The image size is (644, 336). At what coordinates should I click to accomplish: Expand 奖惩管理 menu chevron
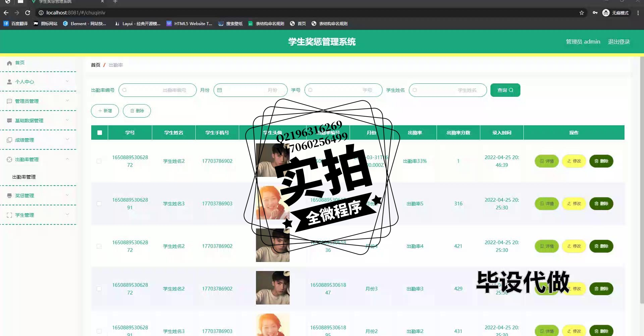tap(67, 195)
